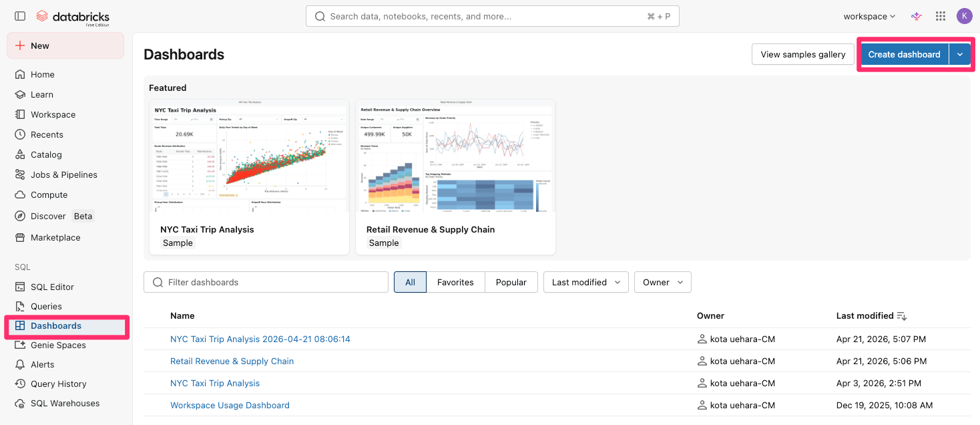Click the Apr 21, 2026, 5:07 PM date
980x425 pixels.
(881, 339)
